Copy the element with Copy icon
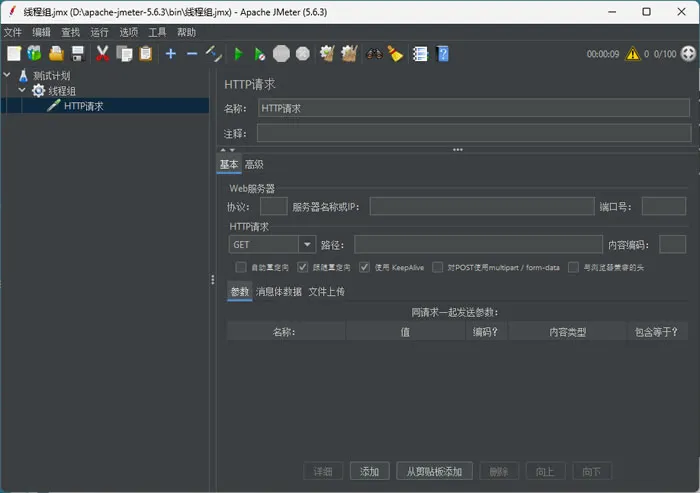The image size is (700, 493). click(124, 54)
